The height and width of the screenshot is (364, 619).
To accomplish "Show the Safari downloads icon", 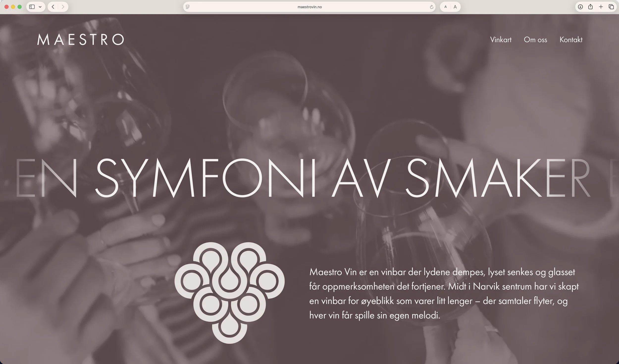I will point(580,7).
